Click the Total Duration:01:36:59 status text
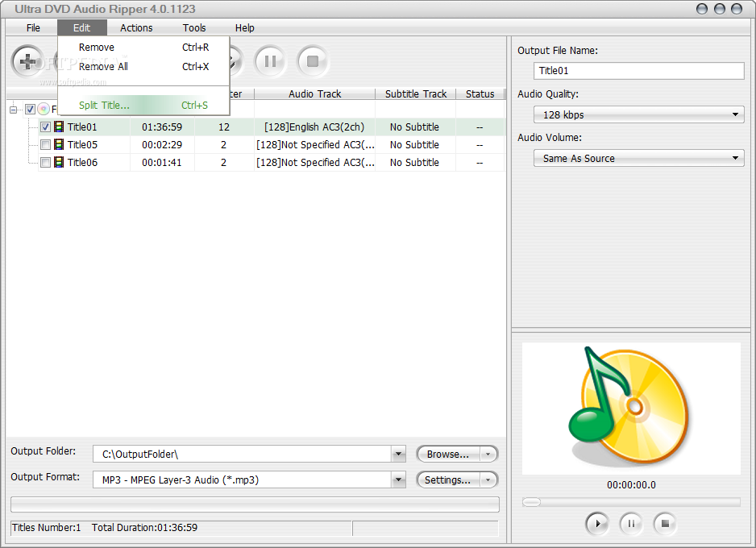Viewport: 756px width, 548px height. point(144,527)
